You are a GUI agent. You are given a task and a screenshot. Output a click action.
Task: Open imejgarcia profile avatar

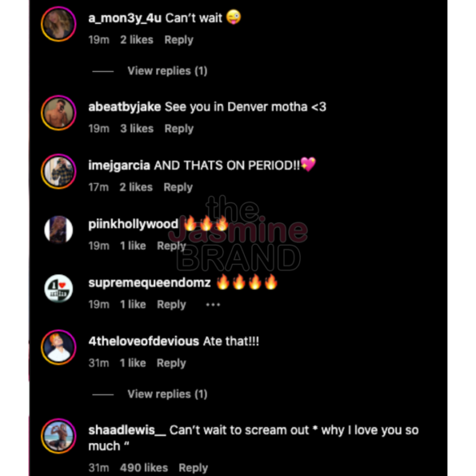(x=58, y=171)
